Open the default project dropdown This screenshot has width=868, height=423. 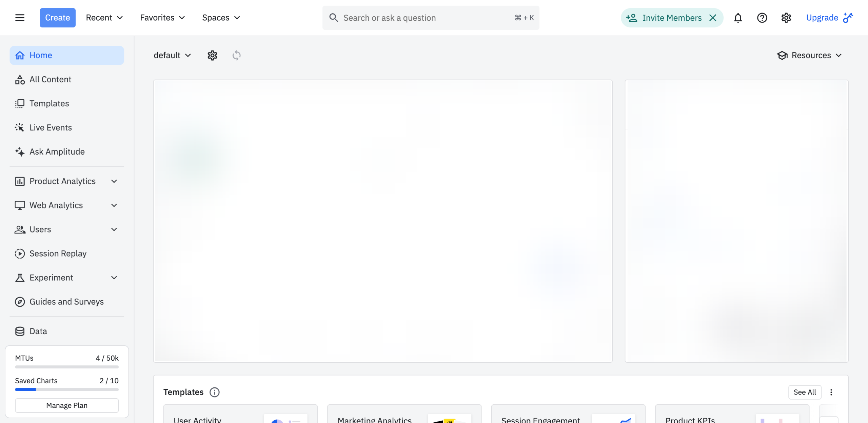172,55
